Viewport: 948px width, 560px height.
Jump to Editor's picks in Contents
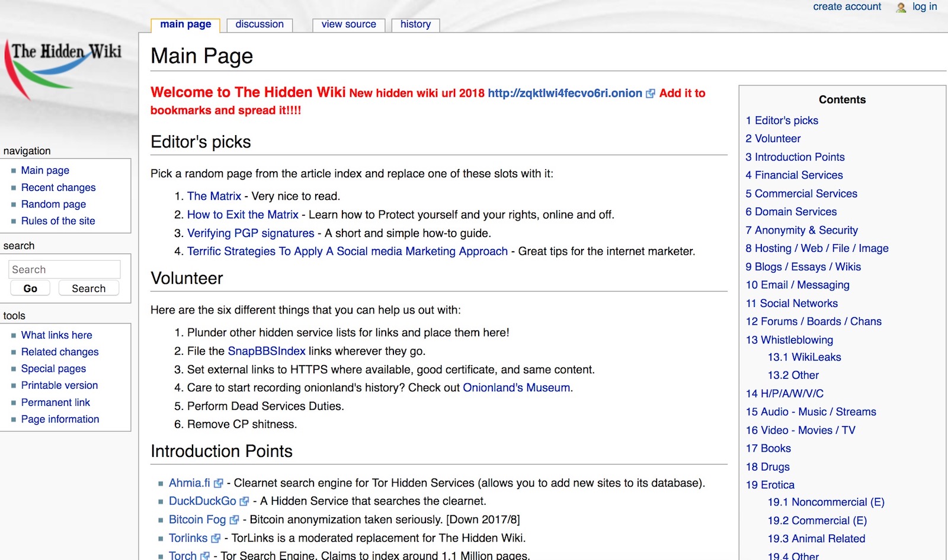click(782, 121)
